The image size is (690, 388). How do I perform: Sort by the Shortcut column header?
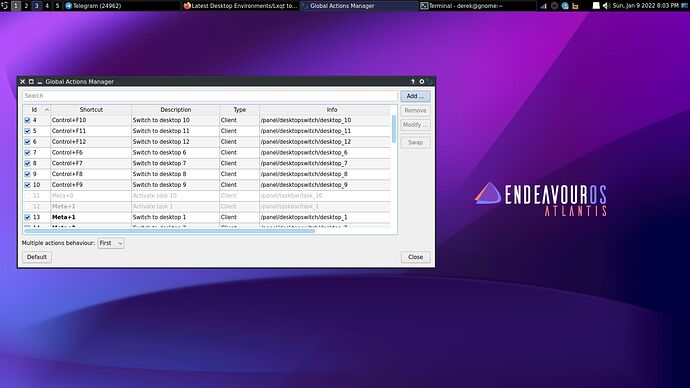click(91, 110)
